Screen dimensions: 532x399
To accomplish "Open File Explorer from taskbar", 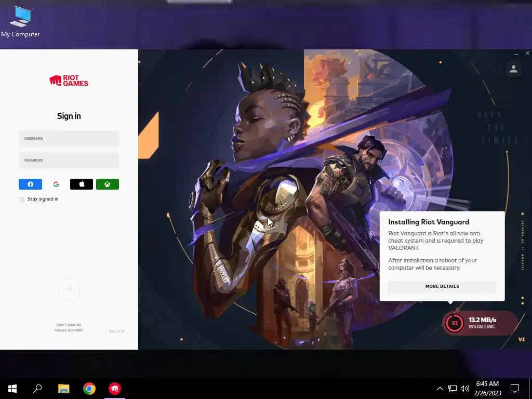I will click(63, 389).
